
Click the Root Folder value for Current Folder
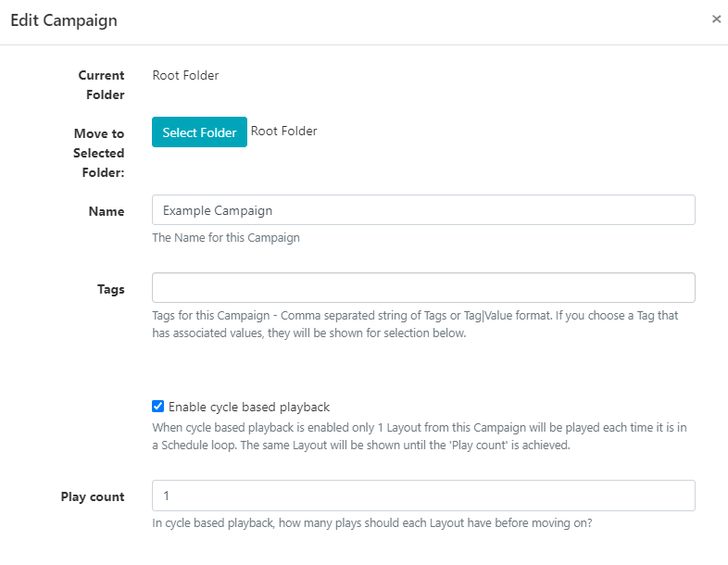[x=185, y=76]
